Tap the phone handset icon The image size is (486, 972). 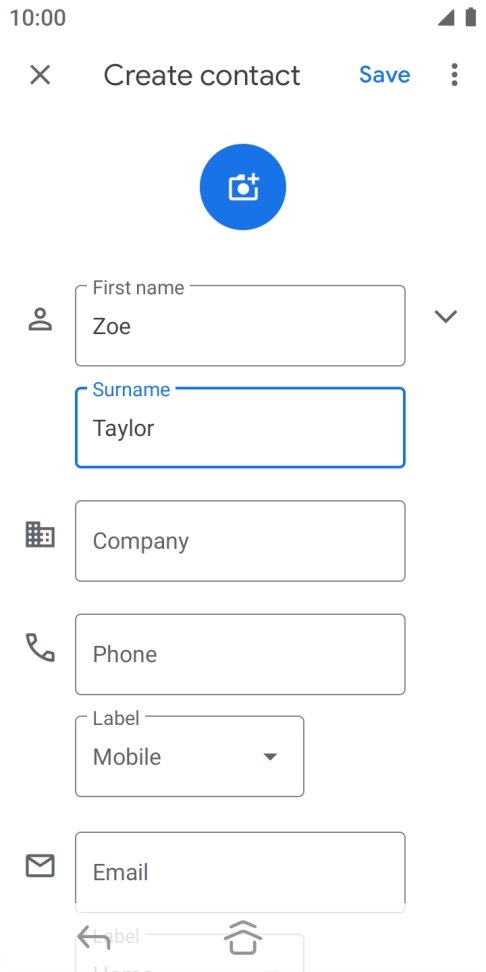click(x=40, y=647)
